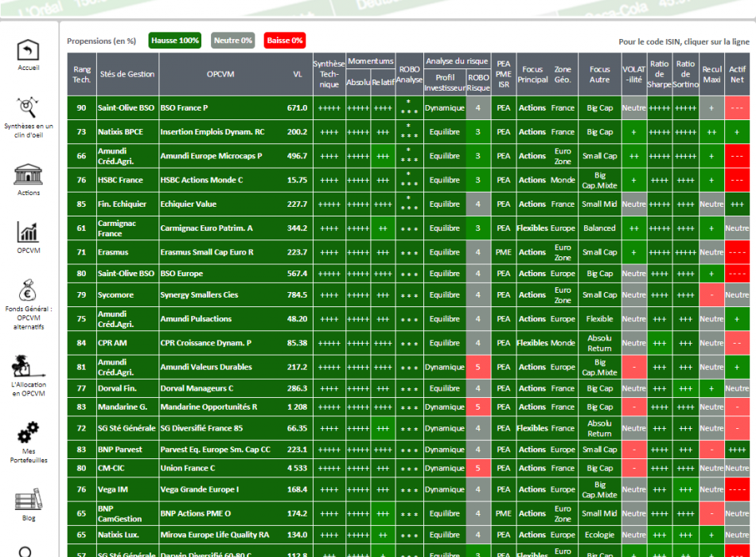Select the BSO Europe fund row

408,274
